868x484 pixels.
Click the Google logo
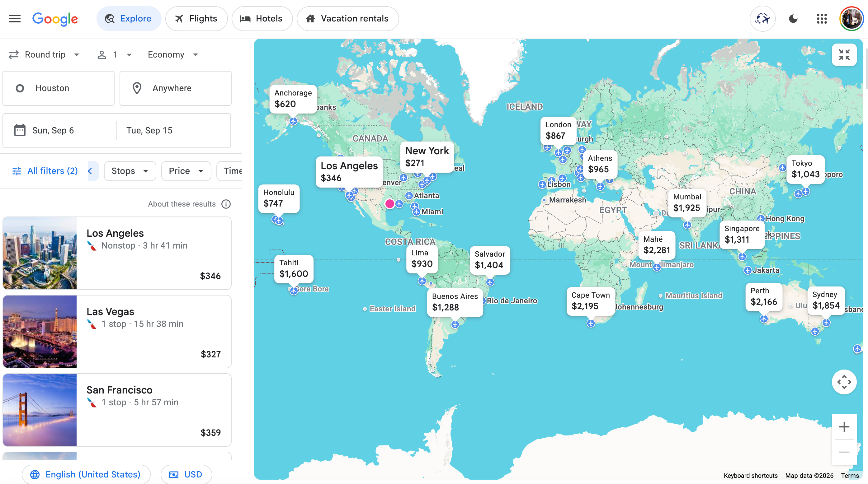coord(55,19)
